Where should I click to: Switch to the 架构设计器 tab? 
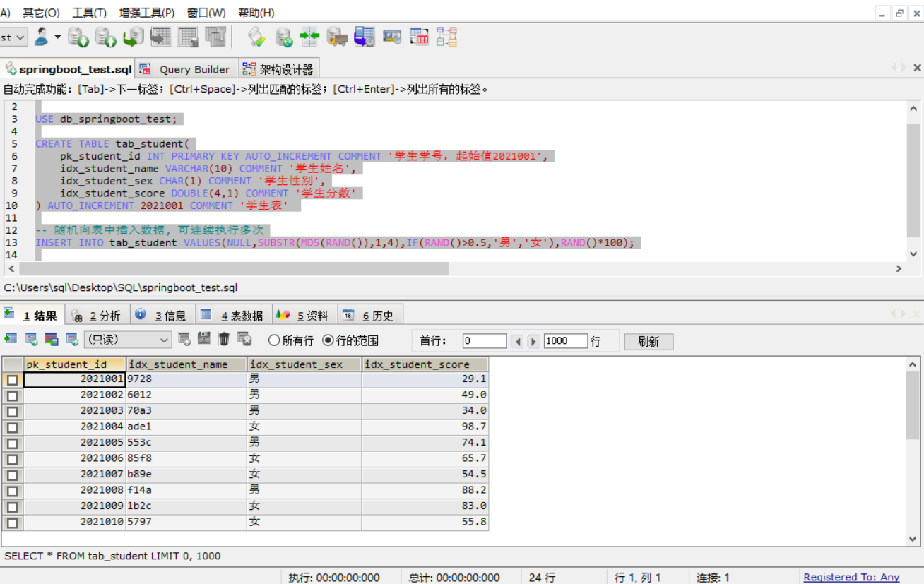[278, 69]
